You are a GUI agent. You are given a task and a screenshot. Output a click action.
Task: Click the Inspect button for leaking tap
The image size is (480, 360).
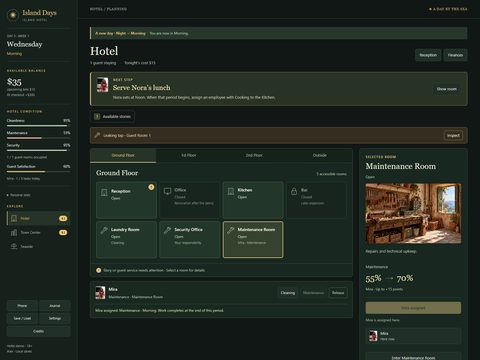pos(453,135)
